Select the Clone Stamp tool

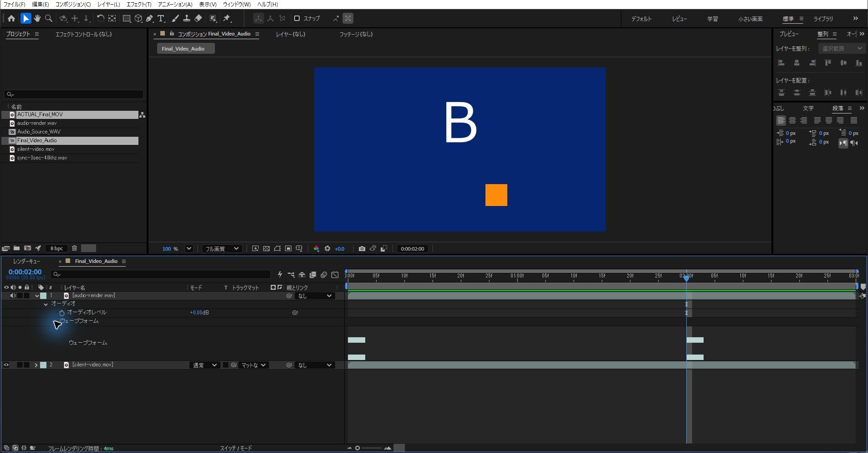[187, 19]
